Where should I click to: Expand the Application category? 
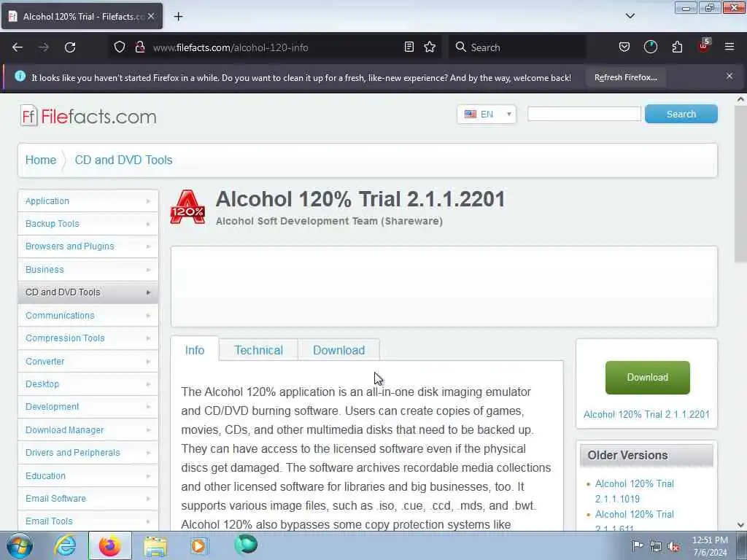click(88, 201)
